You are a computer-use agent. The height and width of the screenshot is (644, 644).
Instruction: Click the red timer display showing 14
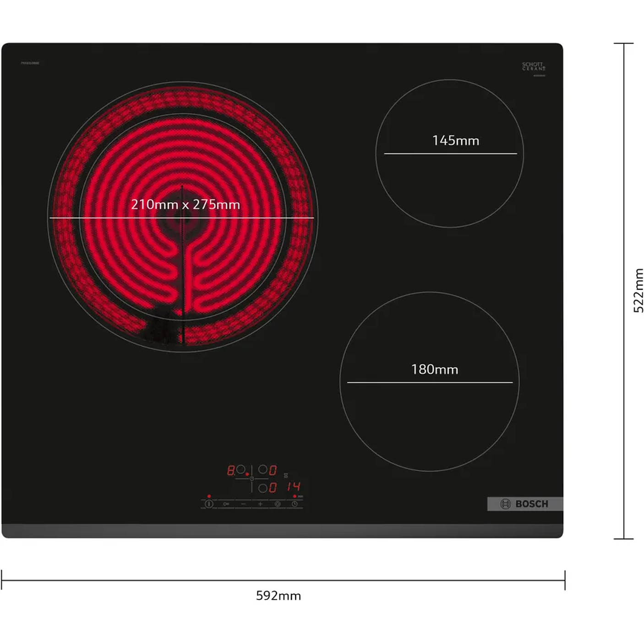(294, 486)
